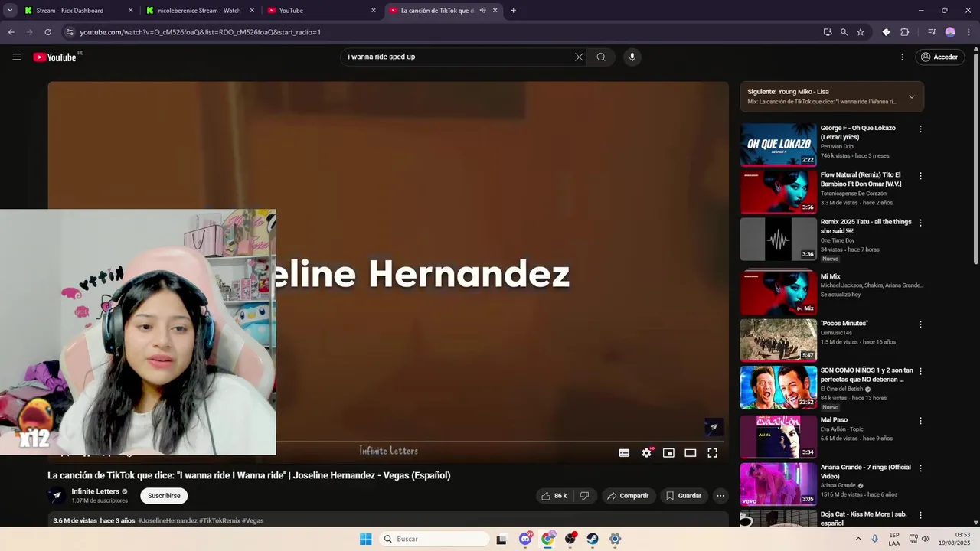Open George F - Oh Que Lokazo thumbnail
Viewport: 980px width, 551px height.
778,145
